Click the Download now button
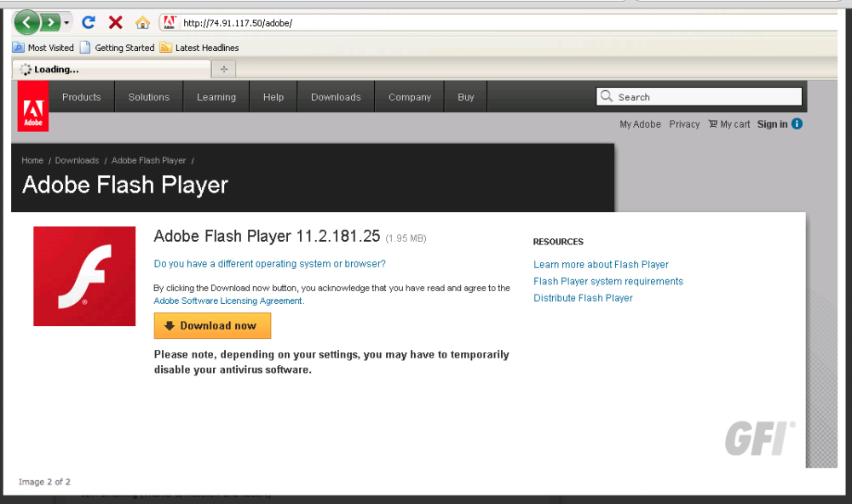This screenshot has height=504, width=852. tap(212, 326)
